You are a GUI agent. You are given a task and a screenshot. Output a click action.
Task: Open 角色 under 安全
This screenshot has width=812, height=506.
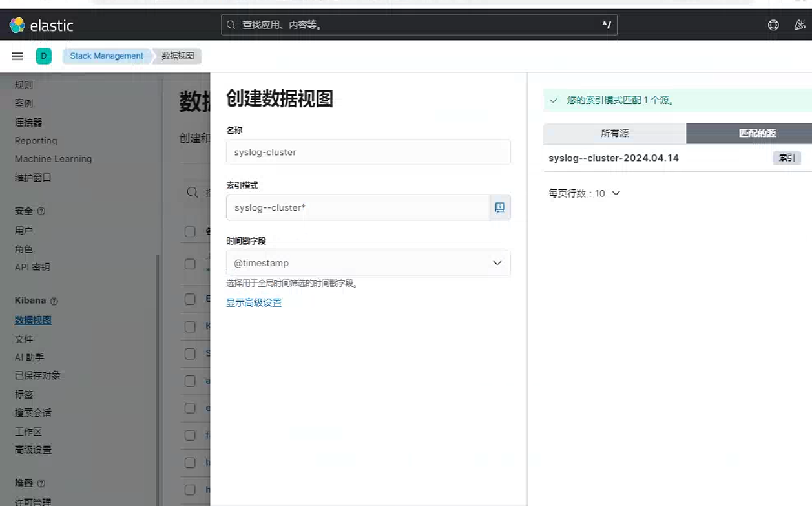pyautogui.click(x=24, y=249)
